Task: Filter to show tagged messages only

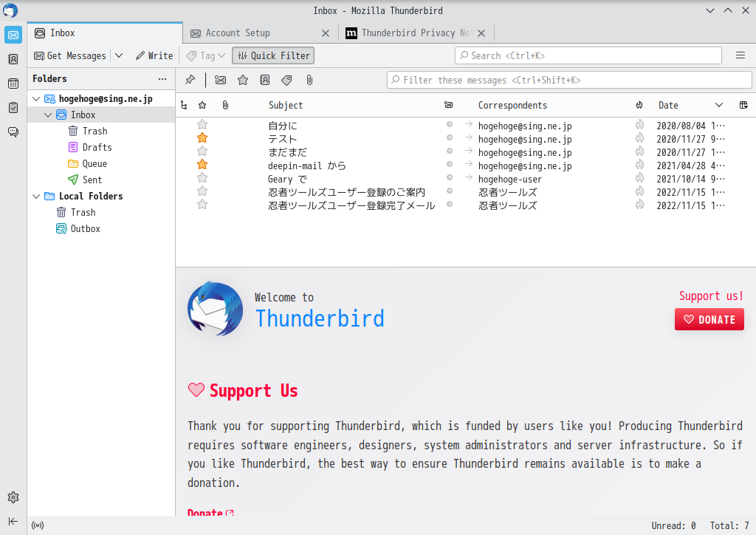Action: pos(287,80)
